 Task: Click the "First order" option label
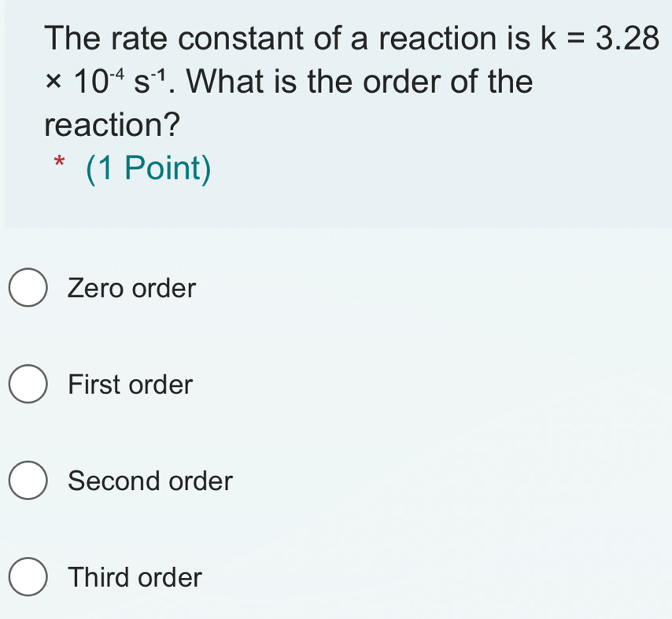[x=130, y=385]
